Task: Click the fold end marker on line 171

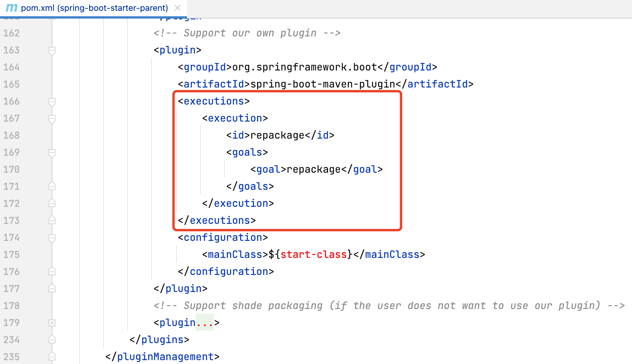Action: 52,186
